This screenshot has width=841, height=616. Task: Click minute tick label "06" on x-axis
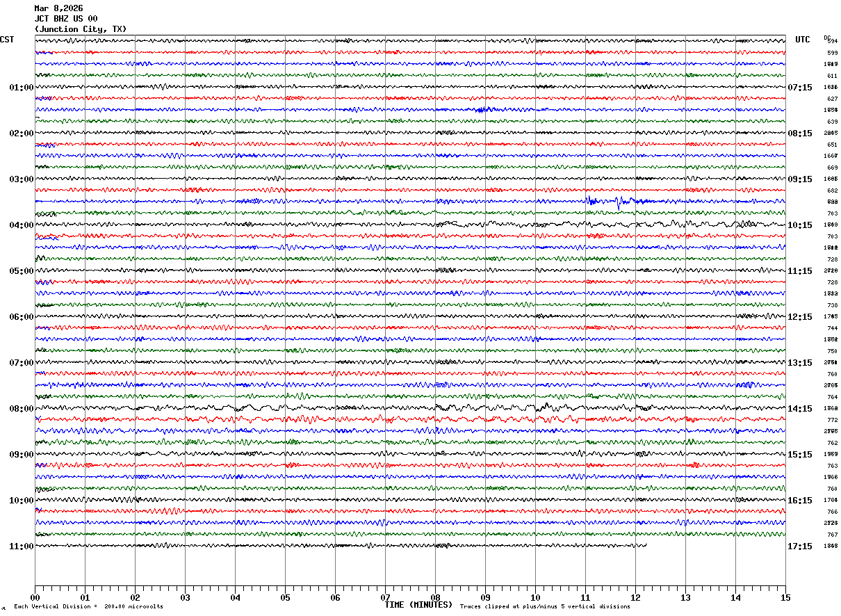click(x=335, y=598)
